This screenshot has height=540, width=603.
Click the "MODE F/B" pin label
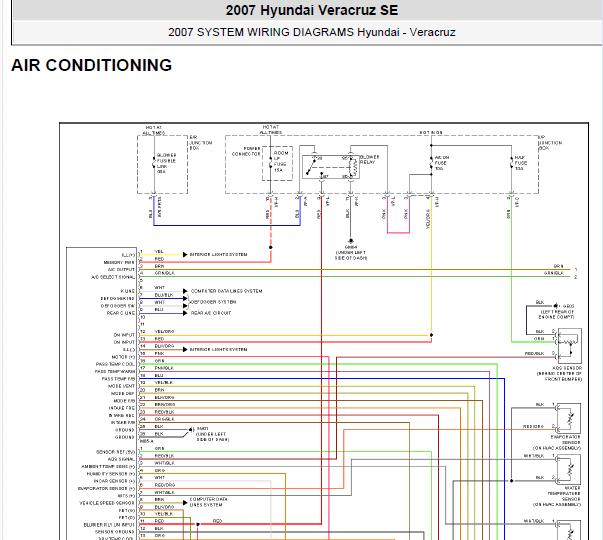click(x=123, y=401)
